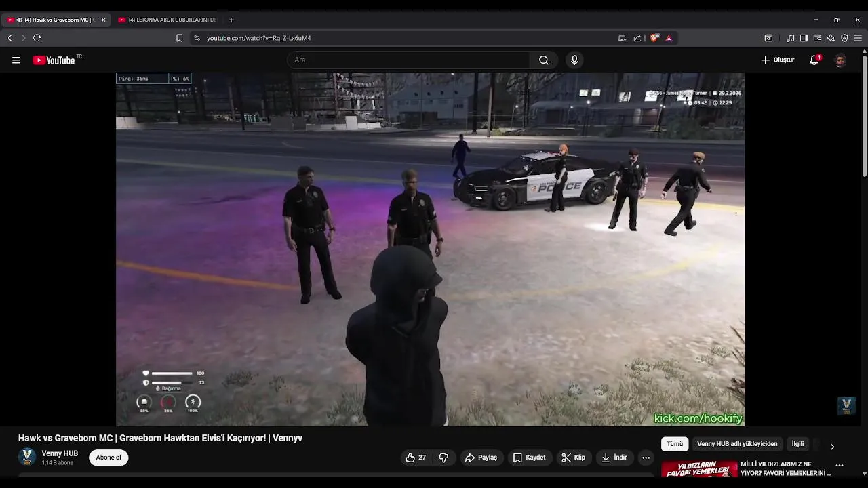Click the Venny watermark channel icon
Image resolution: width=868 pixels, height=488 pixels.
(x=846, y=406)
